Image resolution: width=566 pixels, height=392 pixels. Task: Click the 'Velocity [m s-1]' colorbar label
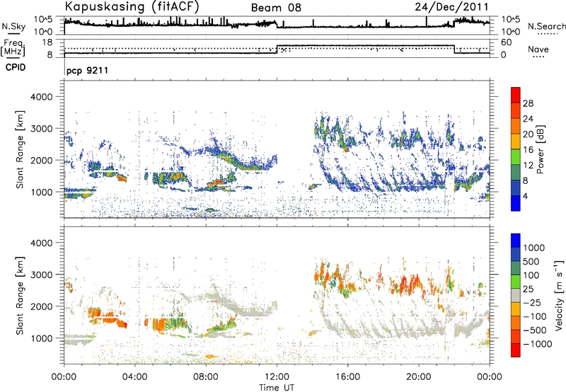[559, 295]
